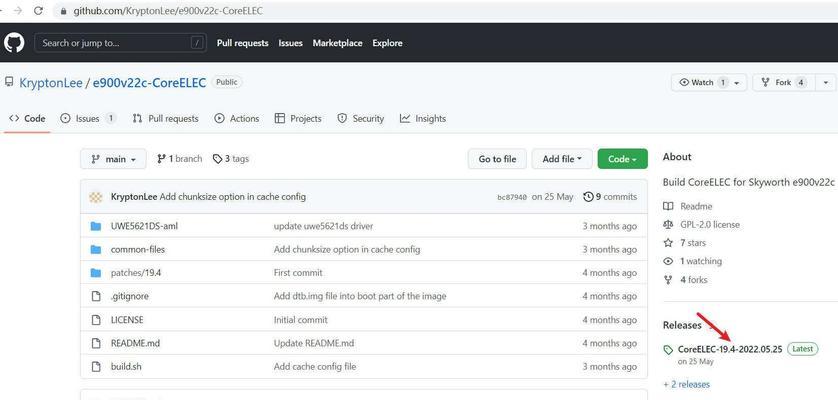
Task: View the 3 tags link
Action: tap(231, 159)
